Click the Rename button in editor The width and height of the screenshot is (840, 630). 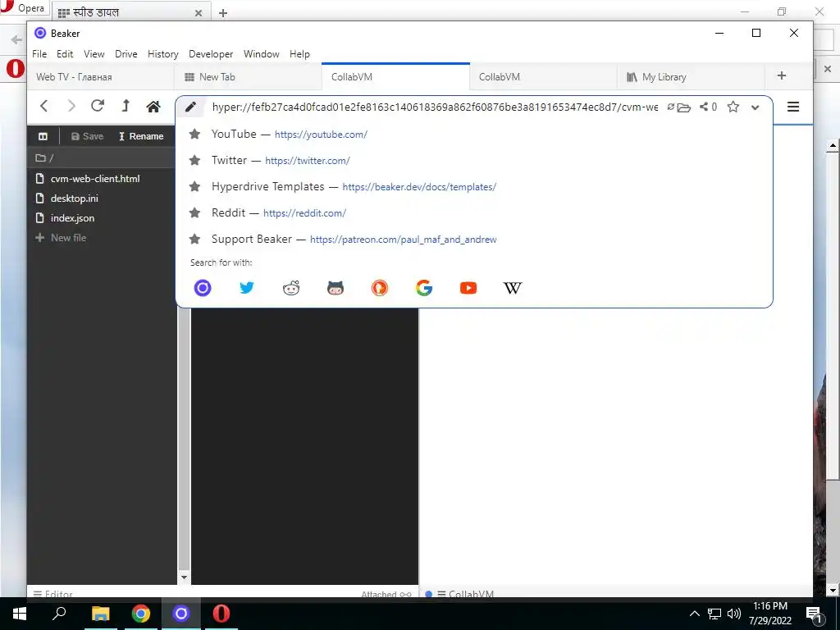pyautogui.click(x=141, y=137)
